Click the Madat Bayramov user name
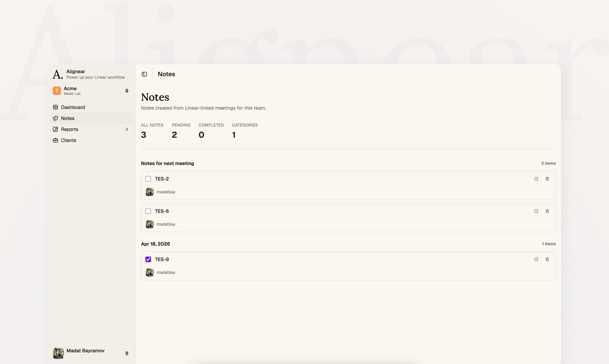The width and height of the screenshot is (609, 364). pos(85,351)
